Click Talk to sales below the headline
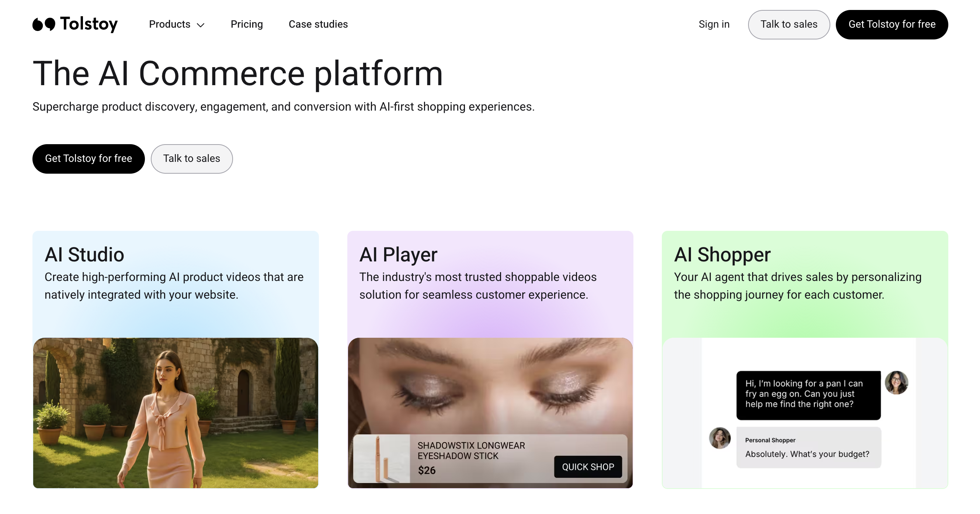Viewport: 980px width, 514px height. click(191, 159)
